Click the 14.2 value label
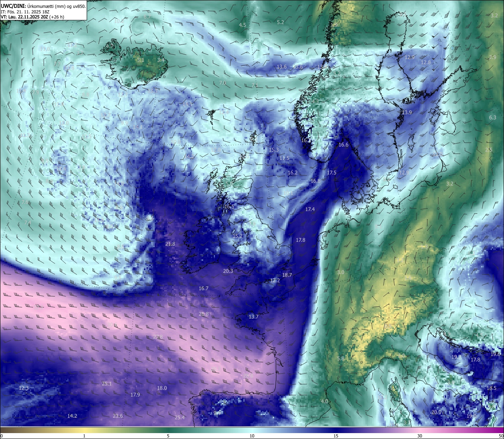This screenshot has width=504, height=439. tap(72, 416)
